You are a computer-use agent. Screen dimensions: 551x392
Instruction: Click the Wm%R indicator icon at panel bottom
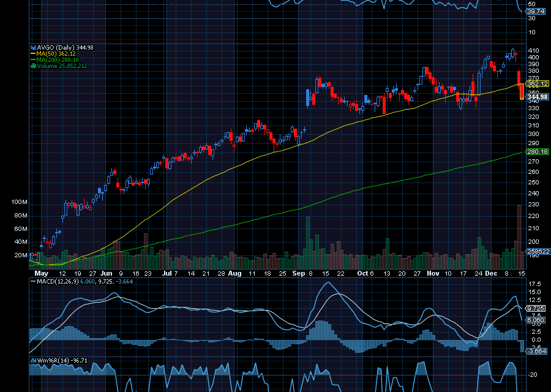pos(33,361)
